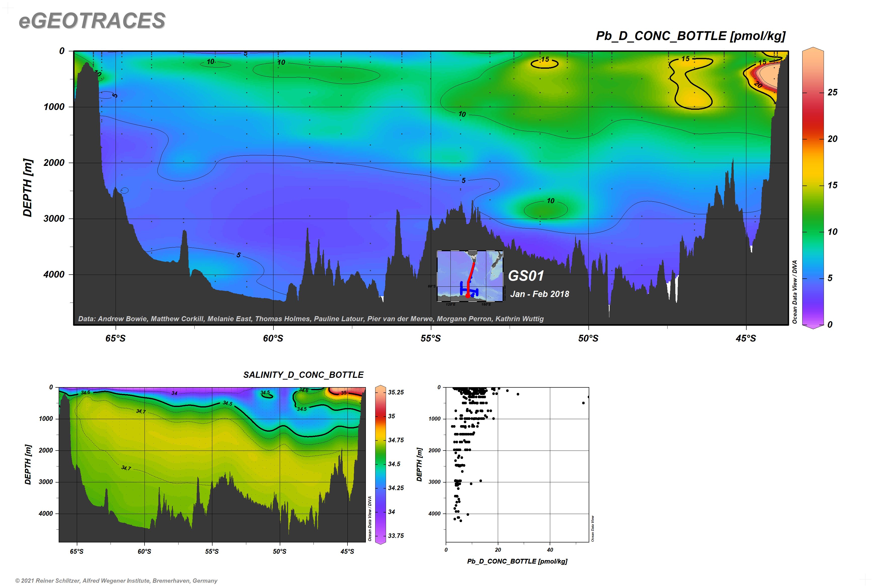Click the 10 contour label near 2800m depth
This screenshot has width=873, height=588.
(x=550, y=201)
